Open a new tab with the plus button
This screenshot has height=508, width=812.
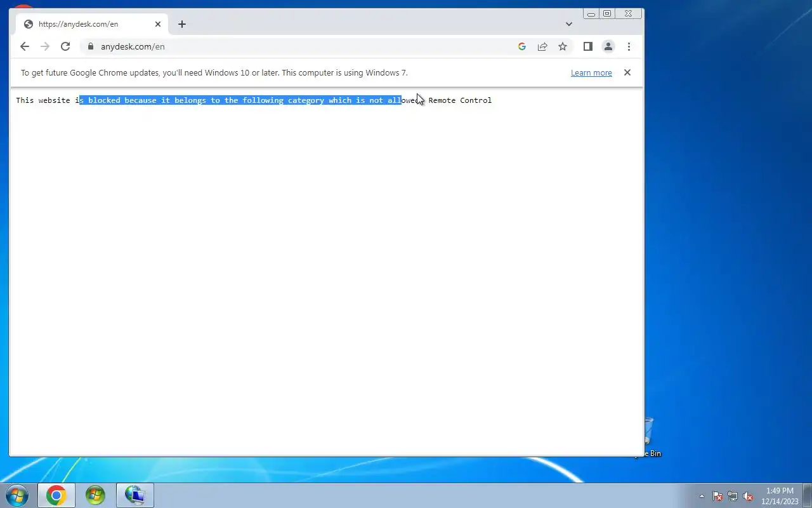182,24
